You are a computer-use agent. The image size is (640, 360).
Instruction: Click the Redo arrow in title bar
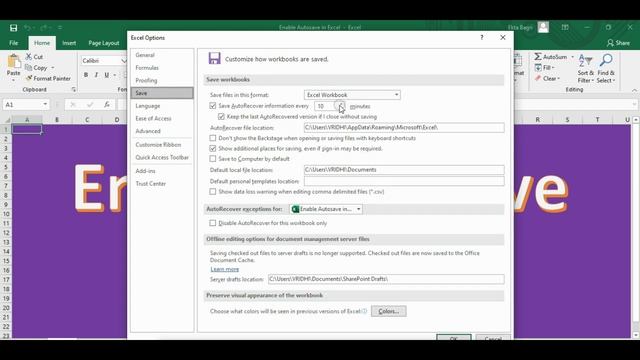[x=44, y=28]
